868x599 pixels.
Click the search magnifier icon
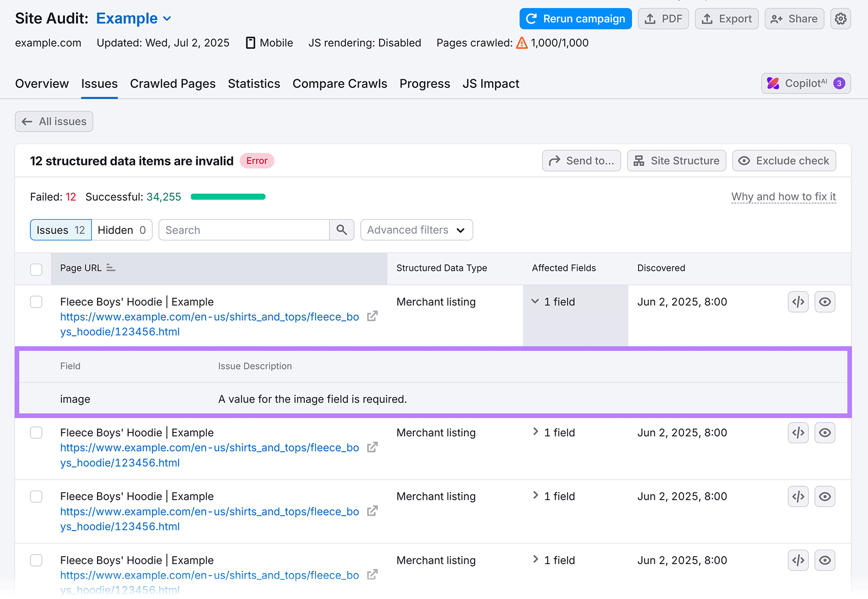[342, 230]
